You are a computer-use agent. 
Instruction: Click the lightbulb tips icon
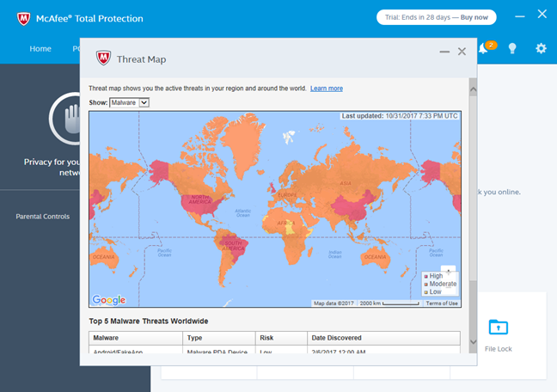click(512, 48)
